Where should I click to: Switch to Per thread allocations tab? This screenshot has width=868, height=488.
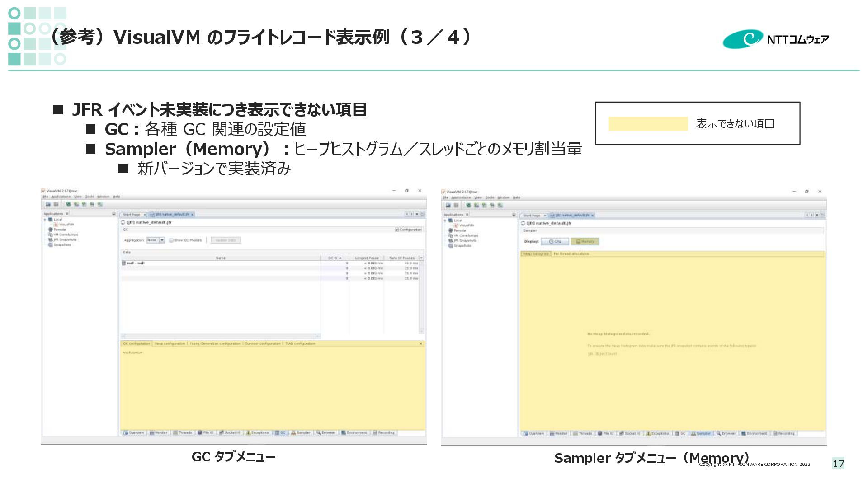571,254
